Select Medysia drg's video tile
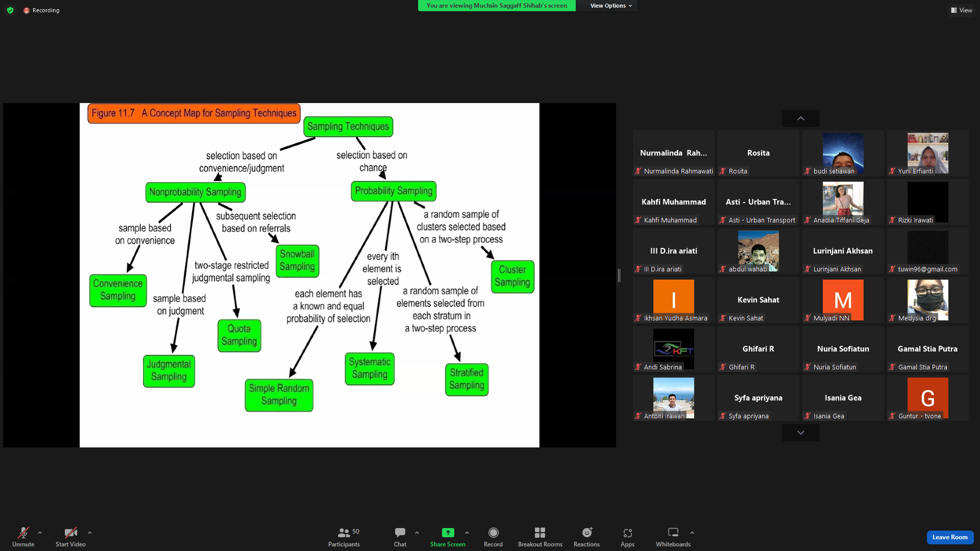 (x=928, y=300)
